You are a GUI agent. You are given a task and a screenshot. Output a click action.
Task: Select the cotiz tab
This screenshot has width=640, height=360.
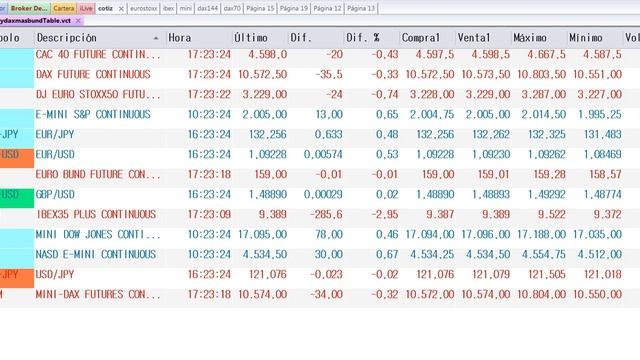point(105,8)
